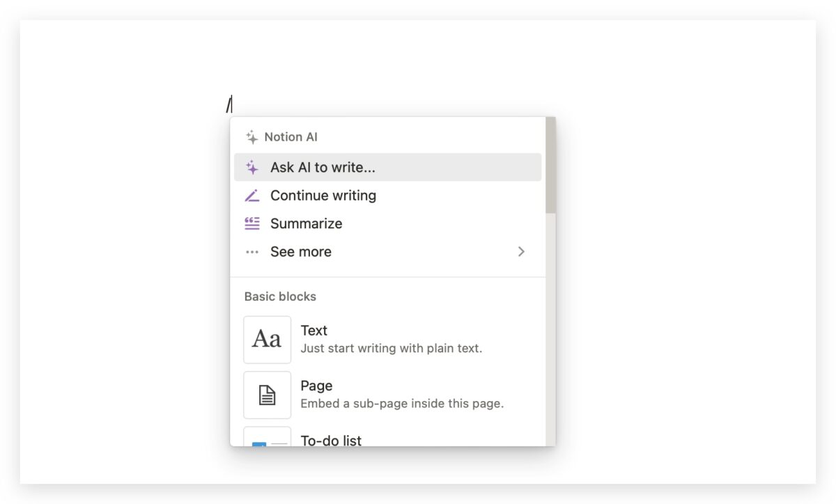Pick Summarize in the Notion AI section
The image size is (836, 504).
(x=387, y=223)
